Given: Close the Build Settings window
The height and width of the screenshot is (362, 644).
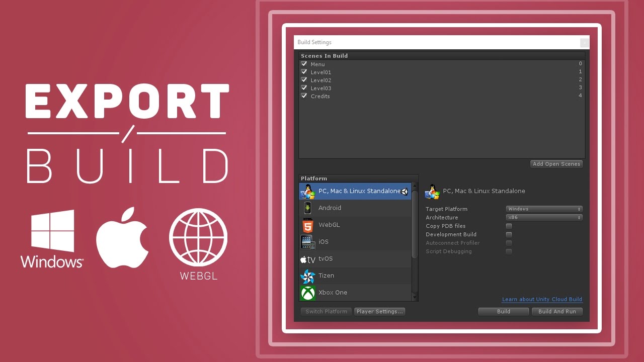Looking at the screenshot, I should (x=584, y=43).
